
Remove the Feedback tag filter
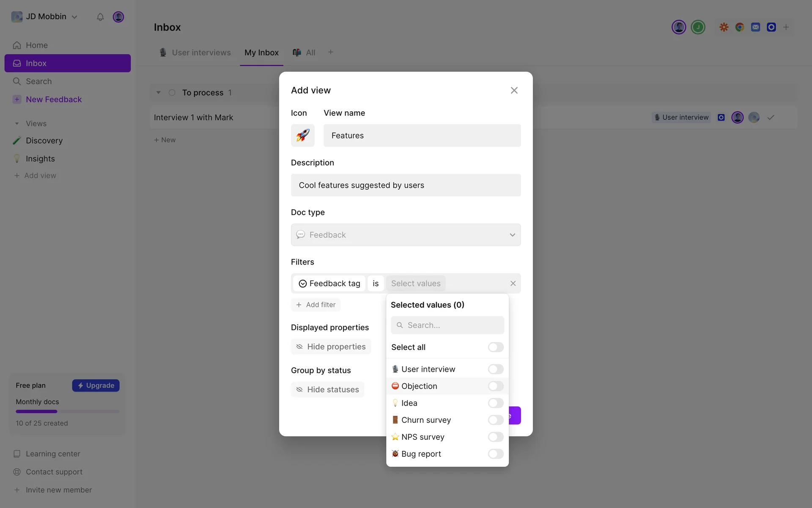point(513,283)
